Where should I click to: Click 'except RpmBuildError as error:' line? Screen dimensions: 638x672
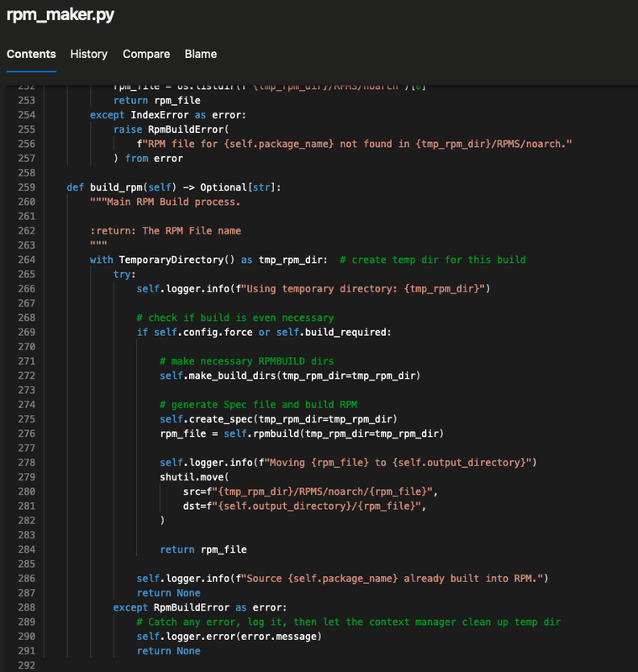pos(200,607)
